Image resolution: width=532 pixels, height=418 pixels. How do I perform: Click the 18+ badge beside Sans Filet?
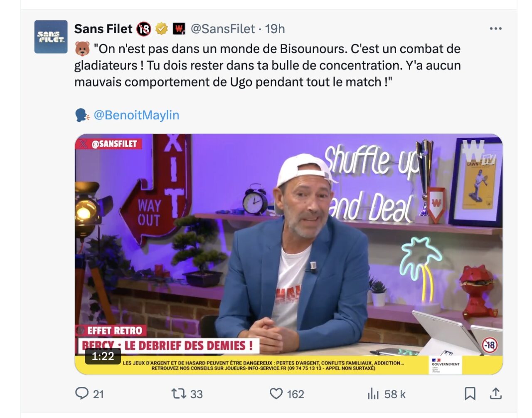144,29
